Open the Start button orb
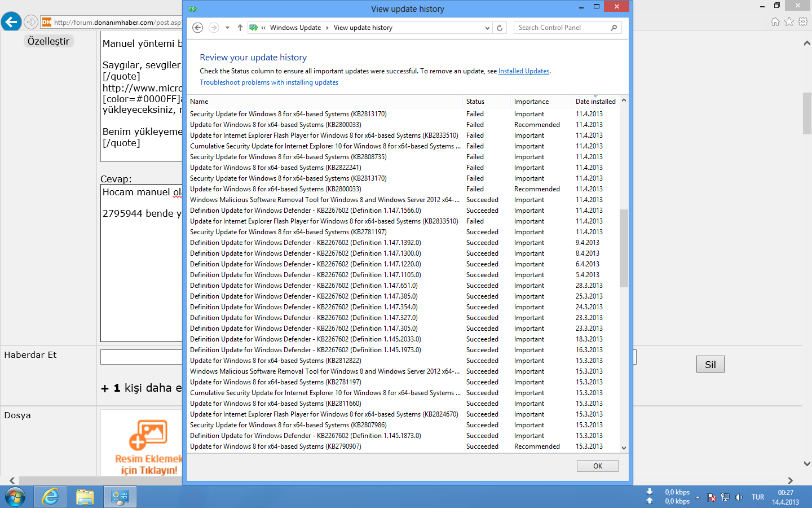Image resolution: width=812 pixels, height=508 pixels. [15, 497]
